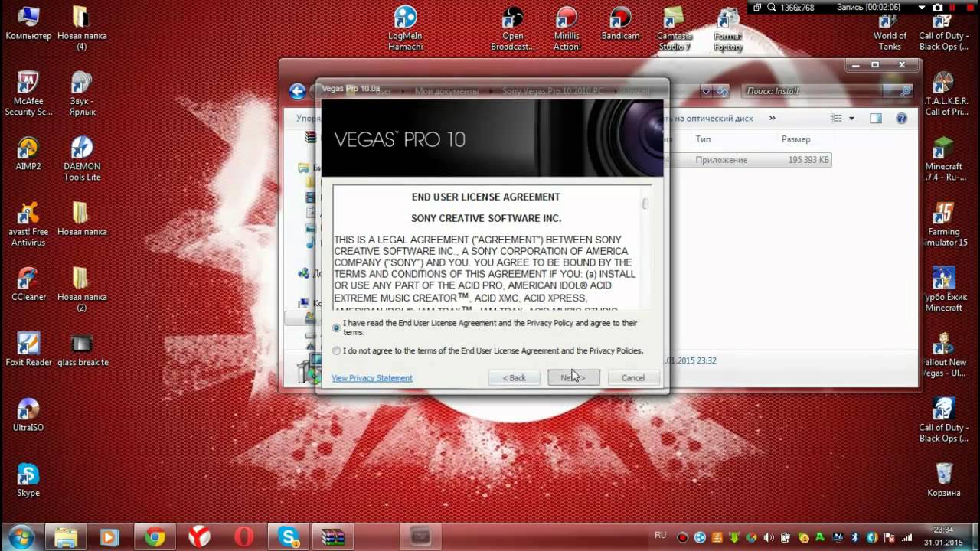This screenshot has width=980, height=551.
Task: Open the 'glass break te' desktop file
Action: point(82,350)
